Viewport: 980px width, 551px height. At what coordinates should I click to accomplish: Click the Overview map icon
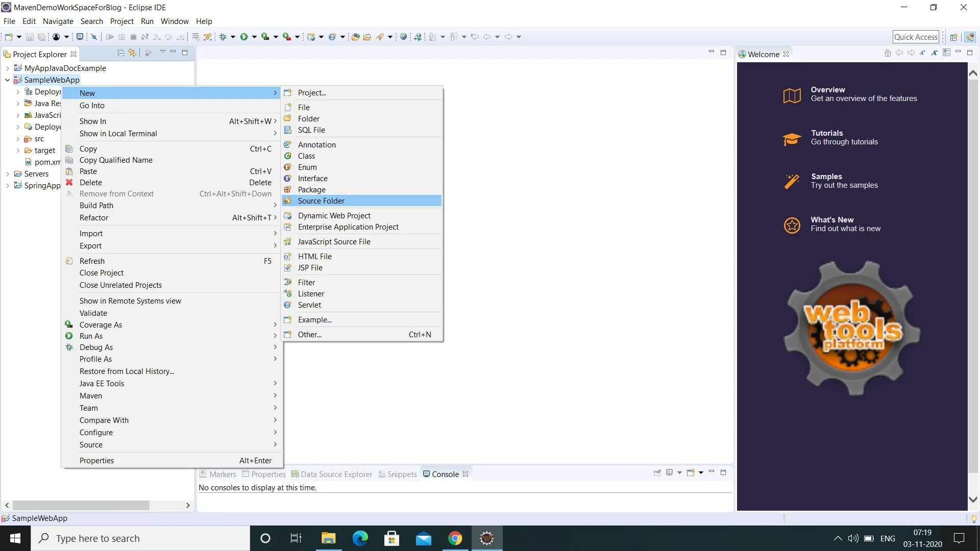(792, 95)
